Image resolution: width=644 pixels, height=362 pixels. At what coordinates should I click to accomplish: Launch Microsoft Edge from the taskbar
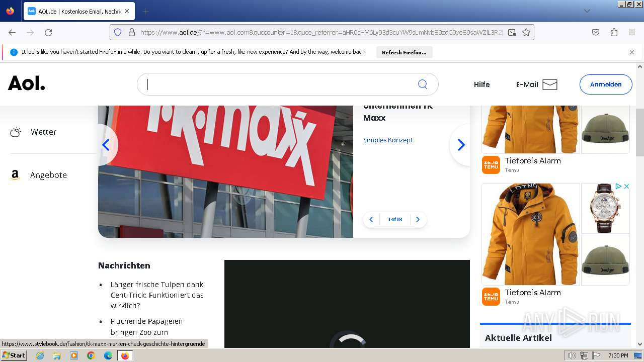pyautogui.click(x=108, y=355)
